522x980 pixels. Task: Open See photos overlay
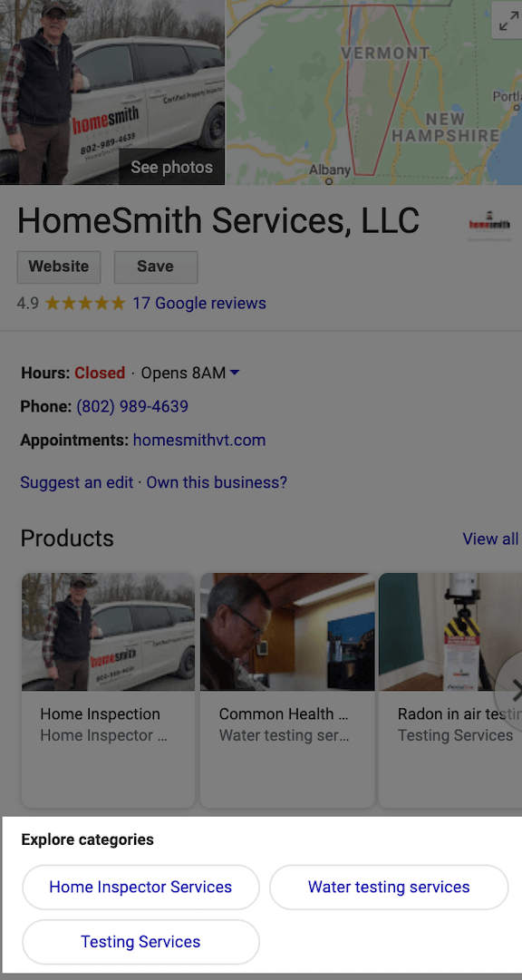(x=171, y=167)
